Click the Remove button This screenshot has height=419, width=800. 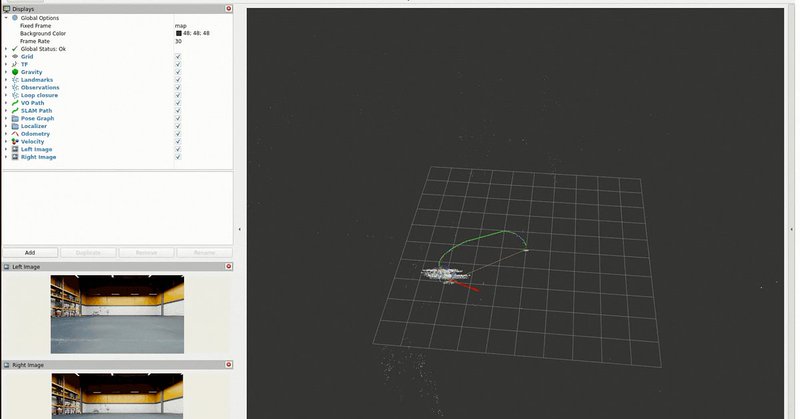(146, 253)
